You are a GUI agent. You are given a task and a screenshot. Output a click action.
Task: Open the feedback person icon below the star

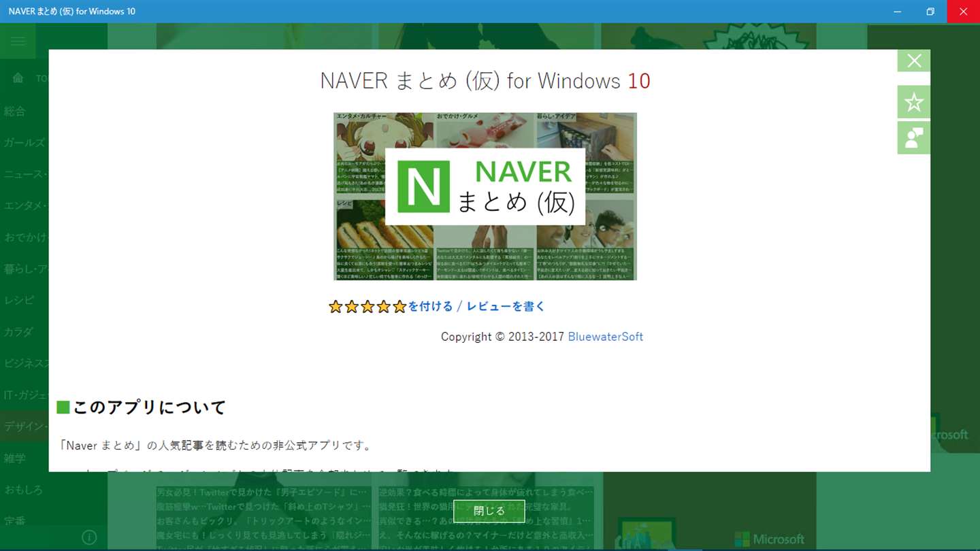coord(914,137)
